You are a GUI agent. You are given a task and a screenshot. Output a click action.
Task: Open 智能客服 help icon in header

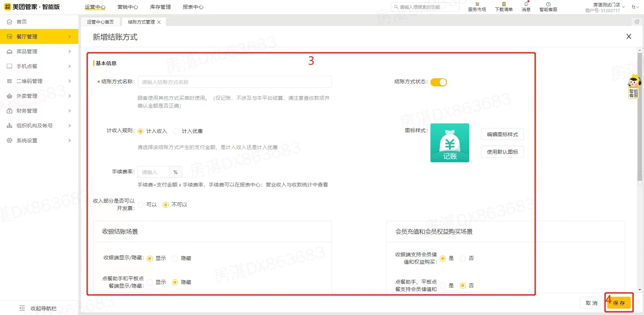548,4
